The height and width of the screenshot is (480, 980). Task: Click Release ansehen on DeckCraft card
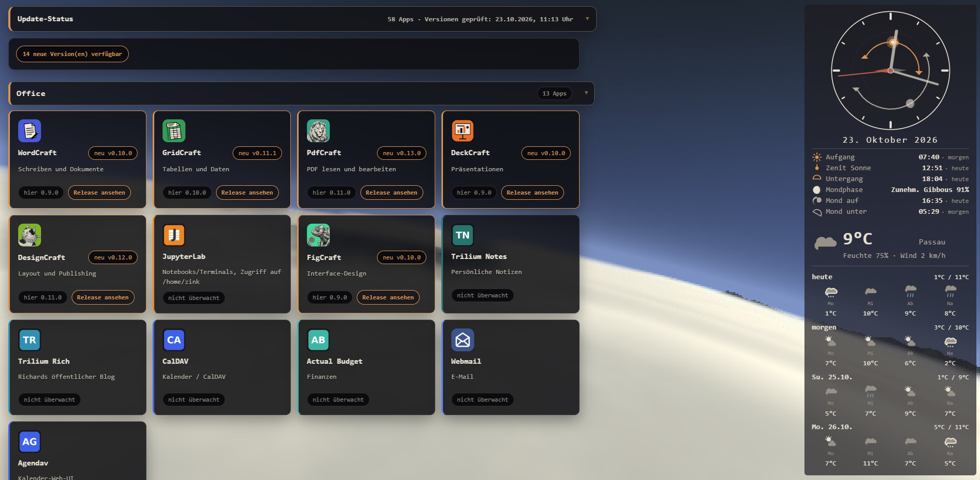click(x=532, y=193)
